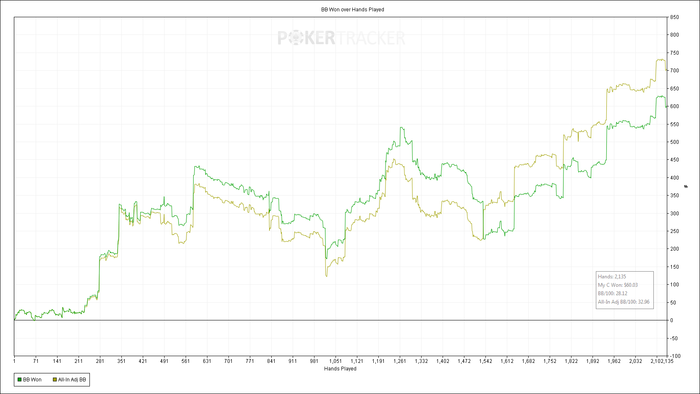Click the 850 label on the y-axis
Image resolution: width=700 pixels, height=394 pixels.
click(674, 17)
